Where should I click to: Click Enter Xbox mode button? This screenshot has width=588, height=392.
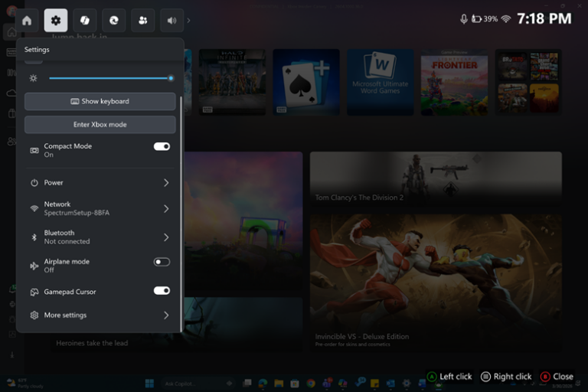[100, 125]
